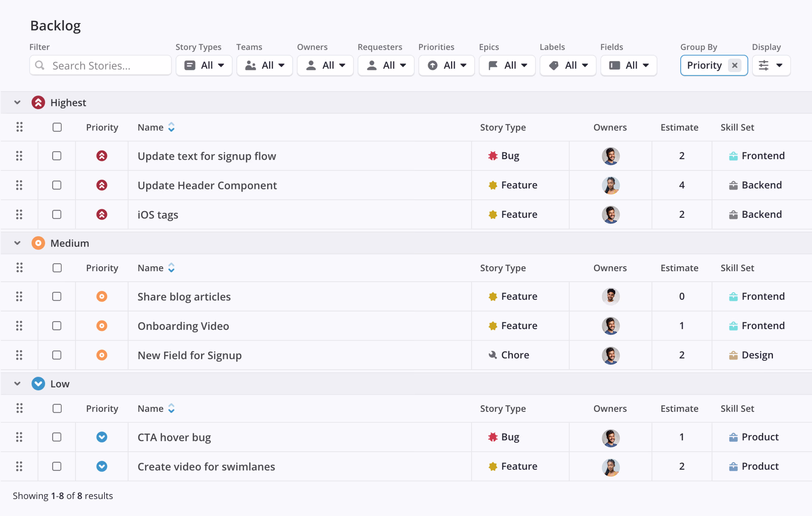Select all stories in the Medium group
This screenshot has width=812, height=516.
click(x=57, y=268)
